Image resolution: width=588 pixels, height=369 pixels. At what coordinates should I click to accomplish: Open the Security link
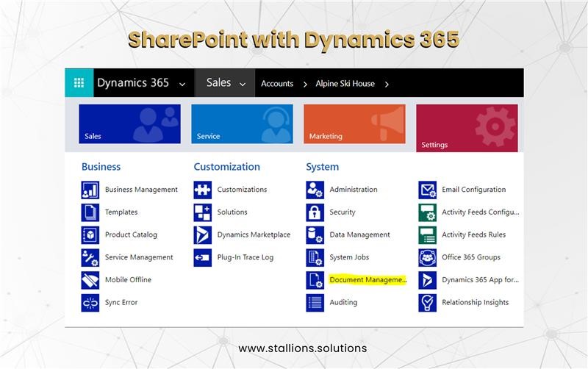(343, 212)
